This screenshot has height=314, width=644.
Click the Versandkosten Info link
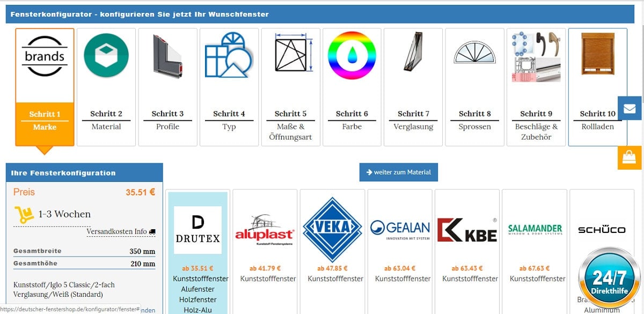click(x=116, y=231)
